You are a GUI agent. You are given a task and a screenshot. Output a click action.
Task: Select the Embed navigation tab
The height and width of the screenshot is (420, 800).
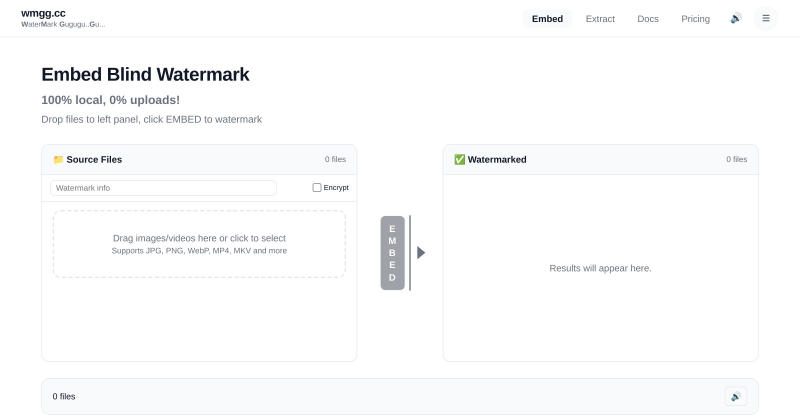coord(547,19)
